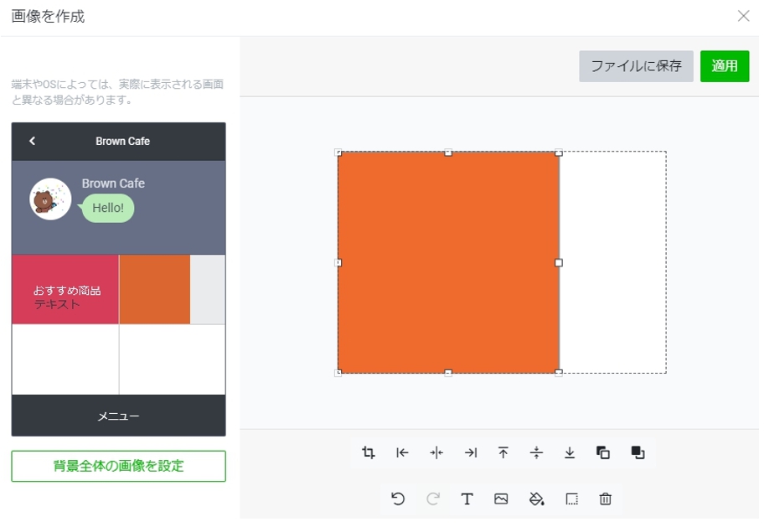Image resolution: width=764 pixels, height=532 pixels.
Task: Align the object to the bottom
Action: point(570,452)
